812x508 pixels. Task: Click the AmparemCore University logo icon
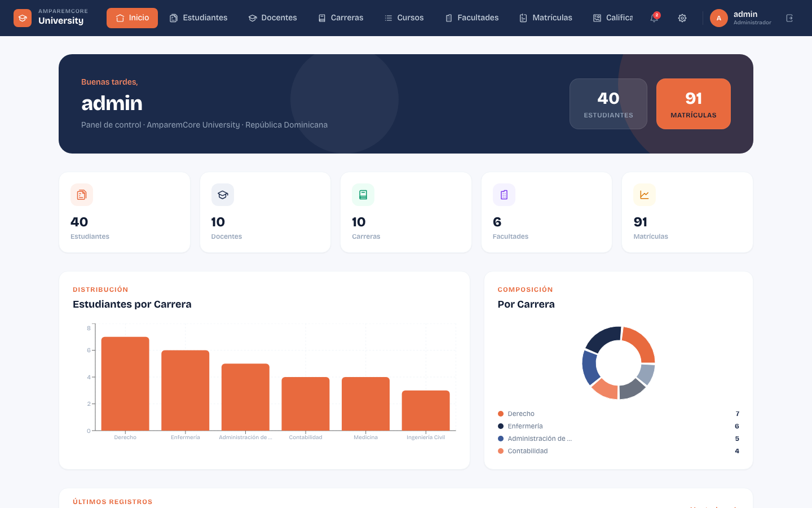click(23, 18)
